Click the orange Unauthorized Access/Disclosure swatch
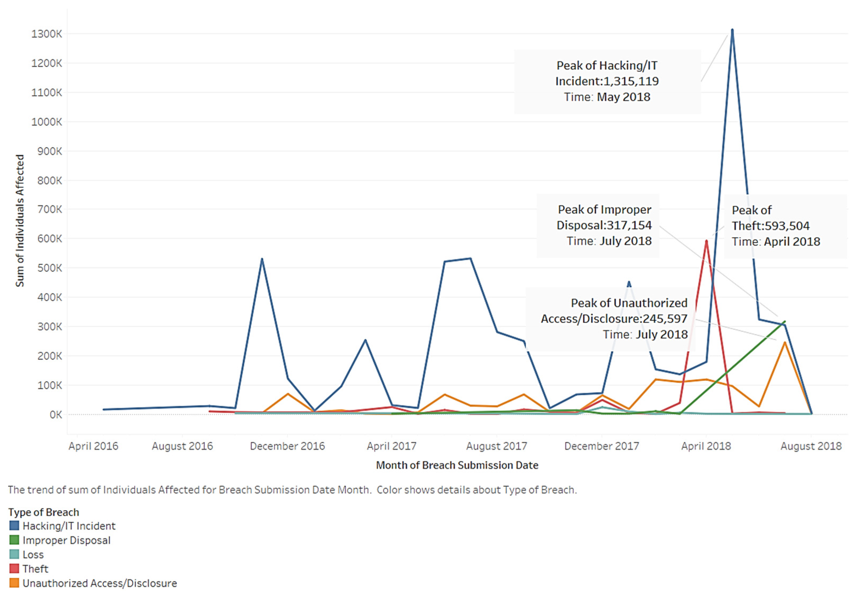The height and width of the screenshot is (597, 868). tap(14, 583)
